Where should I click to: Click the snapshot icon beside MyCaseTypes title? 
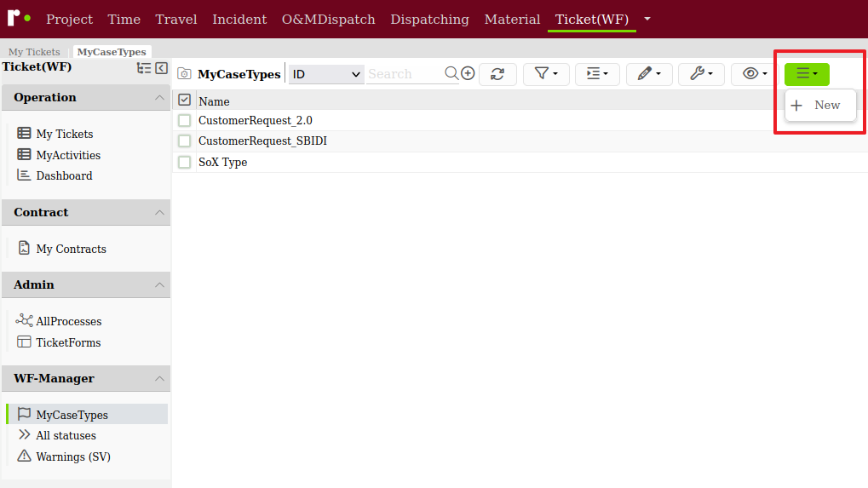coord(184,73)
